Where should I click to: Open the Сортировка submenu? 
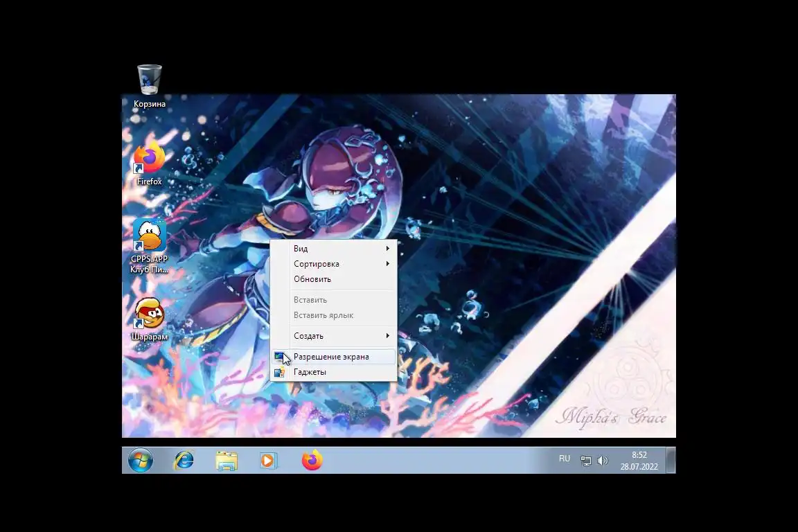[333, 264]
